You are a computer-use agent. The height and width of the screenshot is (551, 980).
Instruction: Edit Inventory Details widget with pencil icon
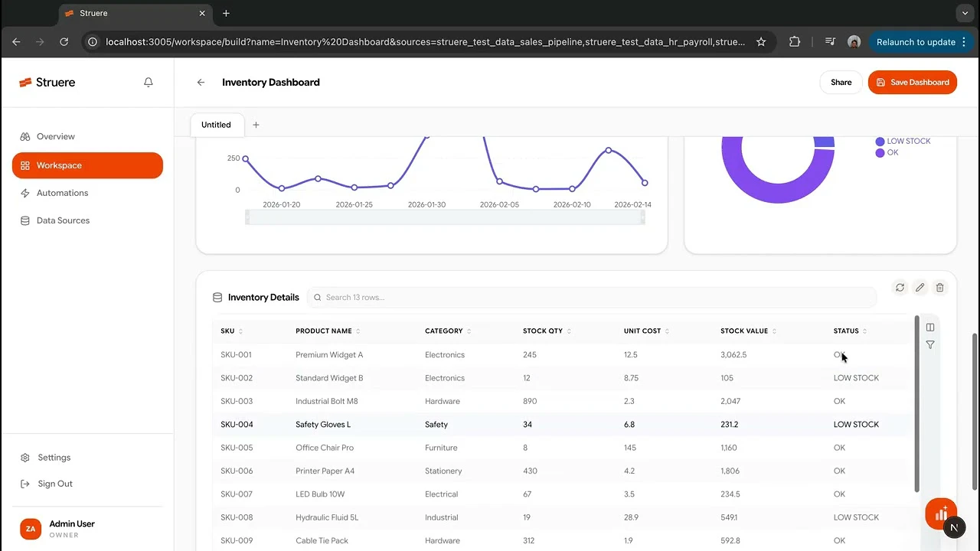pos(920,288)
